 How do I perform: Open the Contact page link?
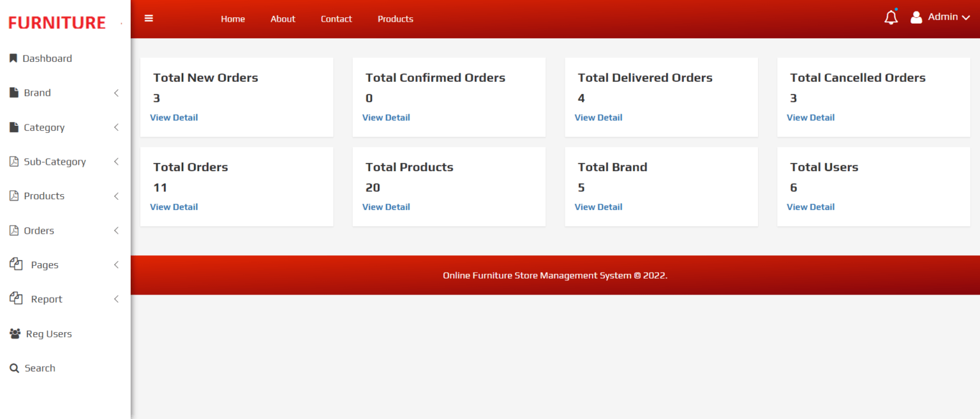(x=336, y=19)
